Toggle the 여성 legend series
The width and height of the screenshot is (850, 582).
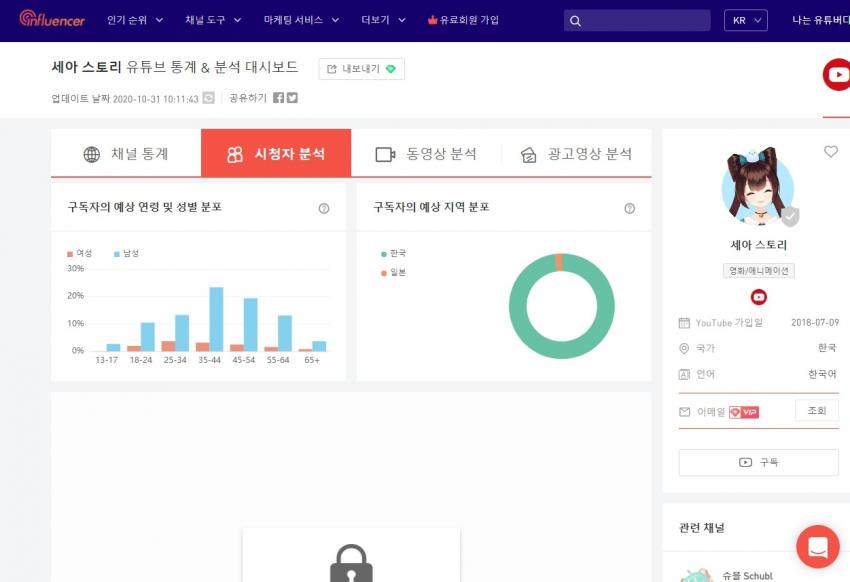(80, 254)
